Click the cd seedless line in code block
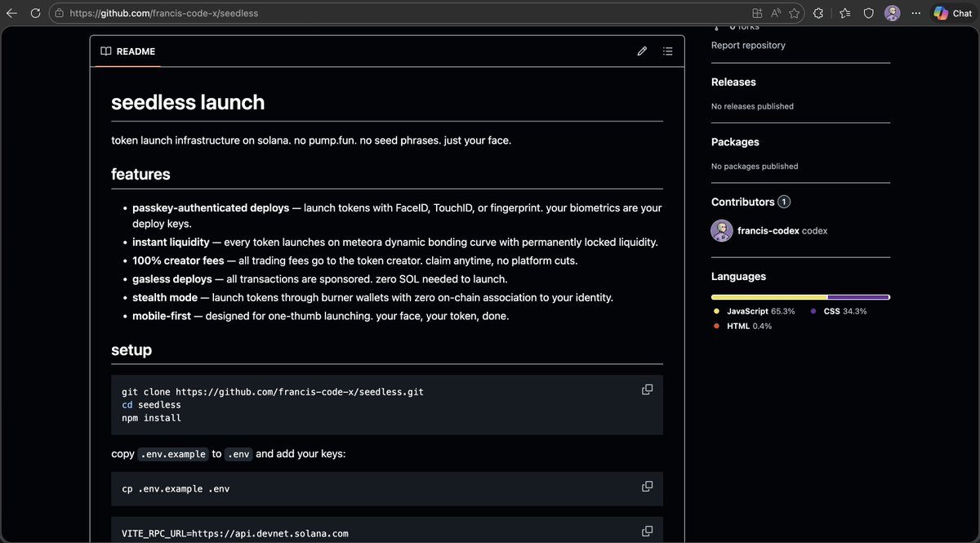980x543 pixels. (x=151, y=405)
